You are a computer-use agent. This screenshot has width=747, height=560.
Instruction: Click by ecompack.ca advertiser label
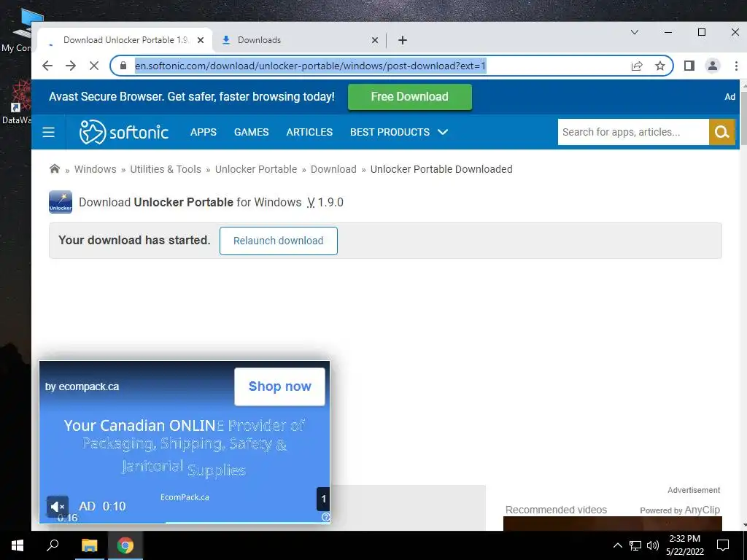pyautogui.click(x=82, y=386)
